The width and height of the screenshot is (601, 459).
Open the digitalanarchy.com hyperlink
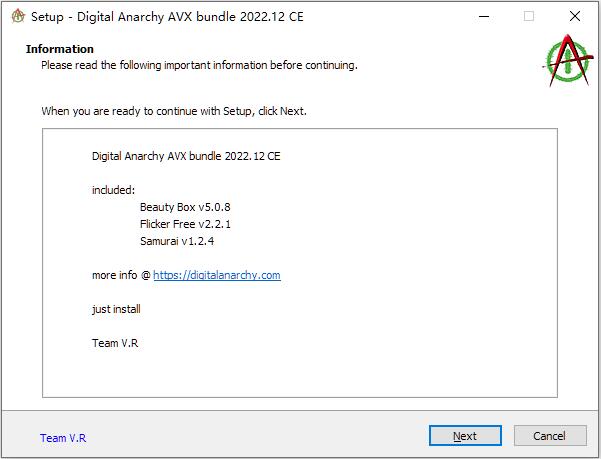coord(217,275)
